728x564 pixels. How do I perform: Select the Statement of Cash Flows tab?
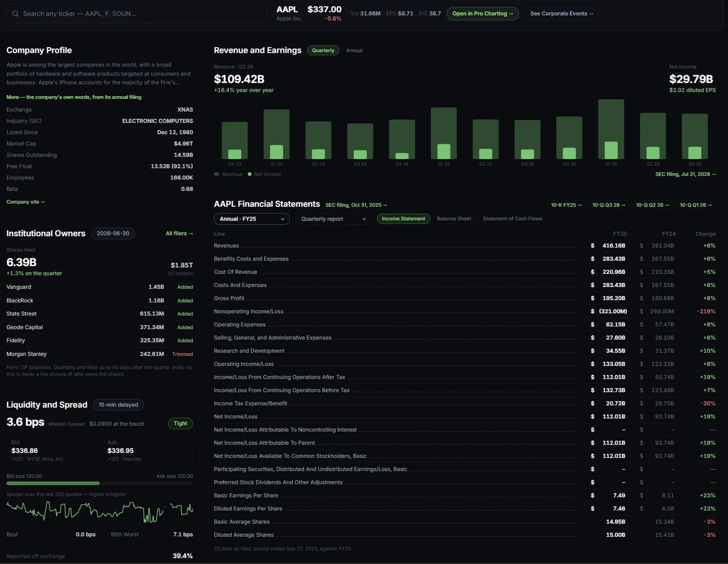click(512, 219)
